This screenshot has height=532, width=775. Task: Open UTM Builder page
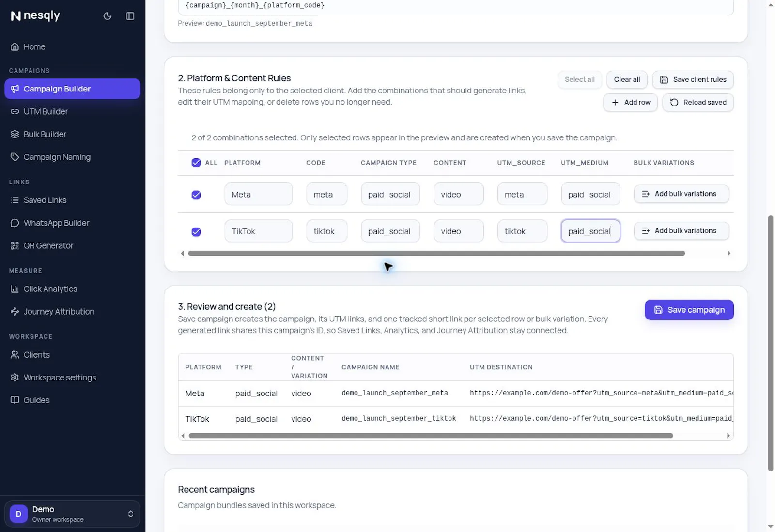[x=72, y=111]
